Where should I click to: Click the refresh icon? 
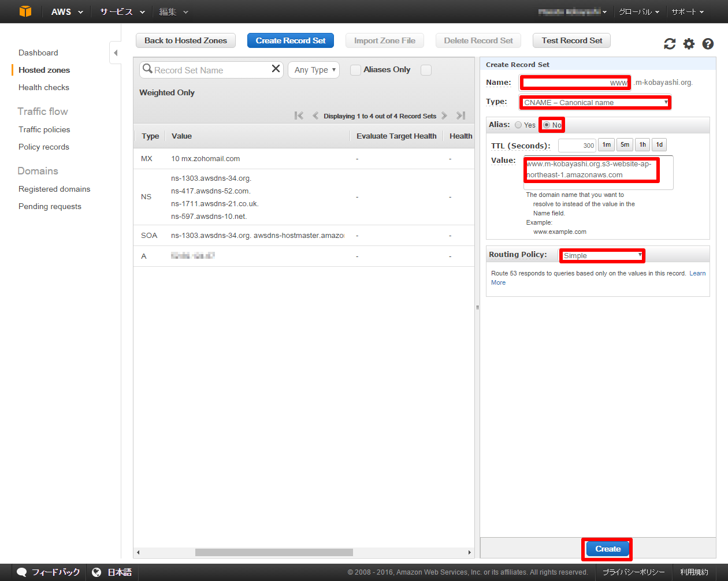[670, 44]
